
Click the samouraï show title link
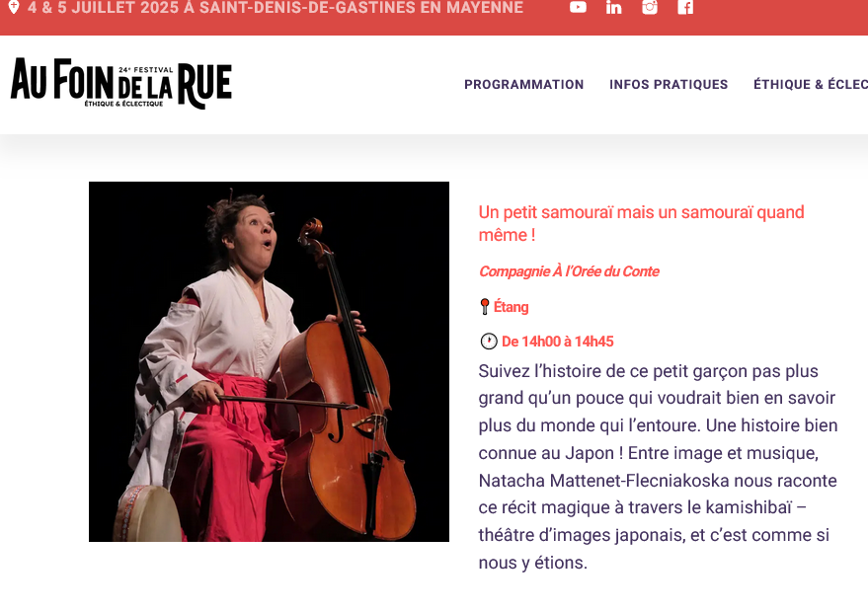(x=641, y=223)
